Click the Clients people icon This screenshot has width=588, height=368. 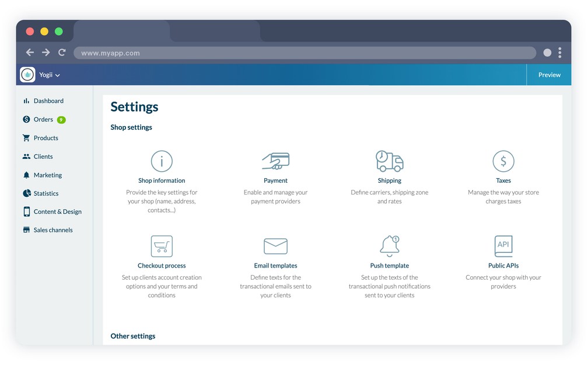click(x=26, y=157)
